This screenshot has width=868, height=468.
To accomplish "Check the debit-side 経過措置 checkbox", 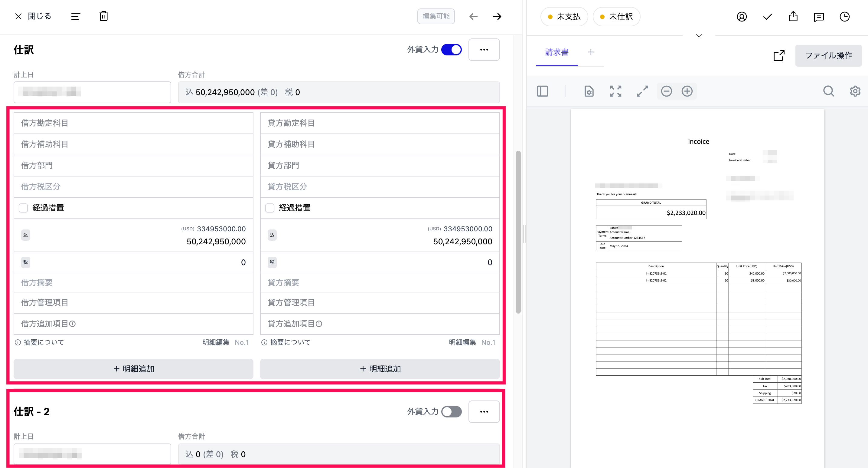I will coord(23,208).
